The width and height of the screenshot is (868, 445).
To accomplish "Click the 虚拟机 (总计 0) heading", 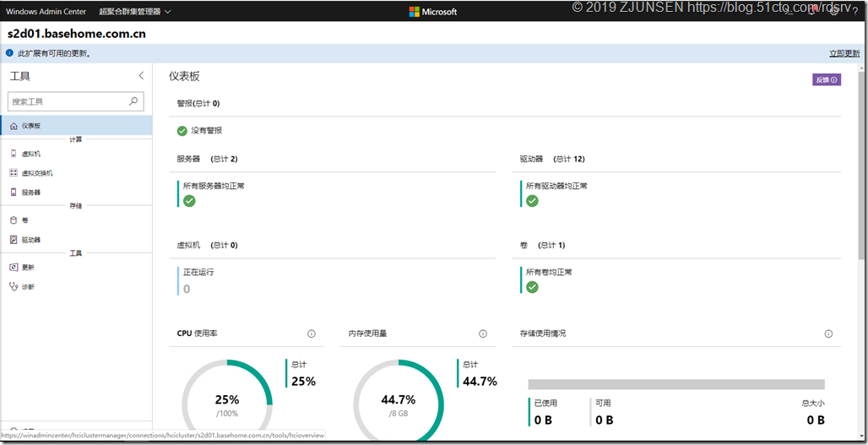I will [207, 245].
